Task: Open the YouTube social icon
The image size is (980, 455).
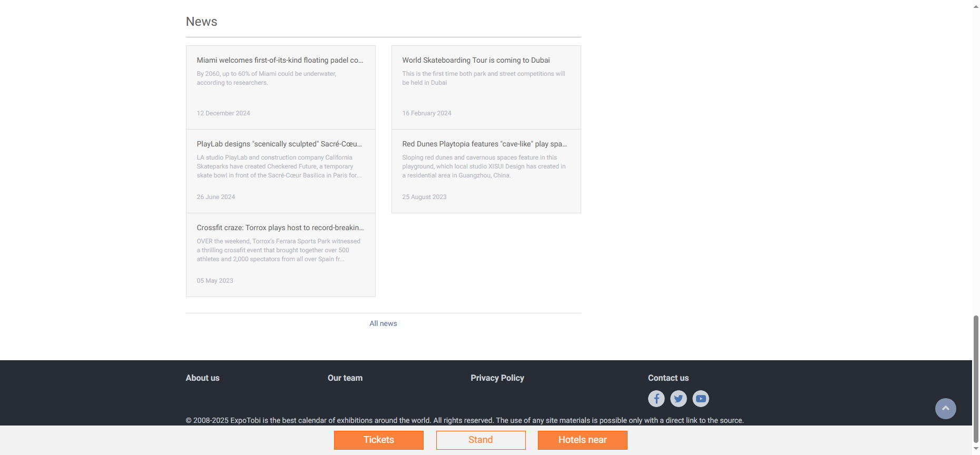Action: coord(700,399)
